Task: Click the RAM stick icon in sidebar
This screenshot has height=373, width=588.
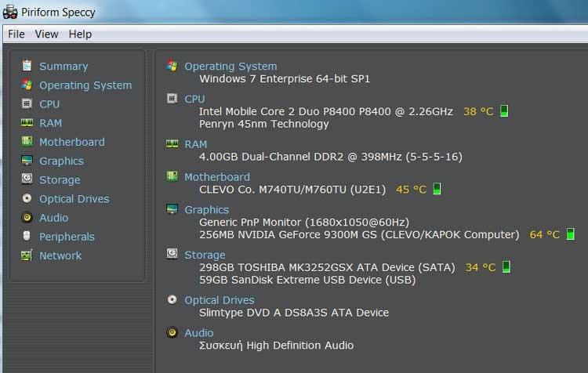Action: pos(27,123)
